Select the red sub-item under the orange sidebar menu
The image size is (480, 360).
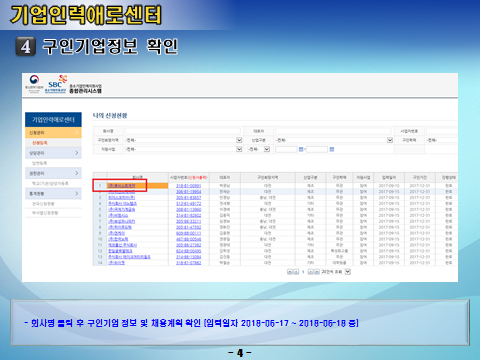(x=40, y=143)
